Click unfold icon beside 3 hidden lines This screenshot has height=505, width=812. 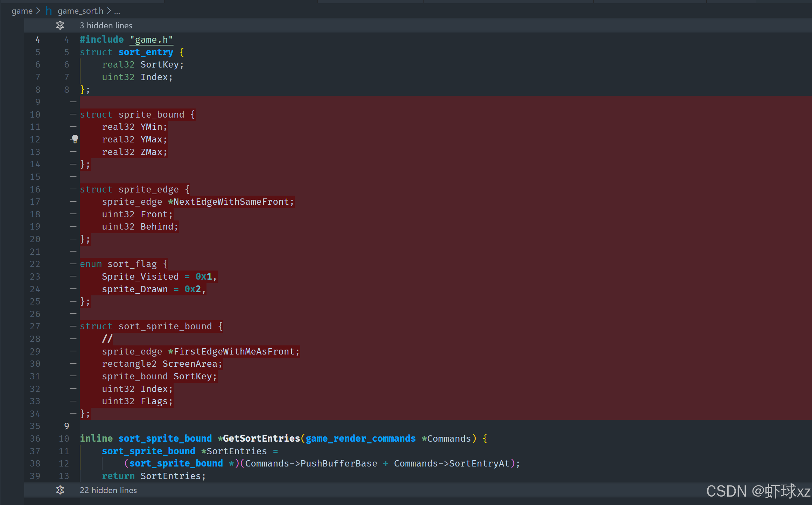click(60, 26)
